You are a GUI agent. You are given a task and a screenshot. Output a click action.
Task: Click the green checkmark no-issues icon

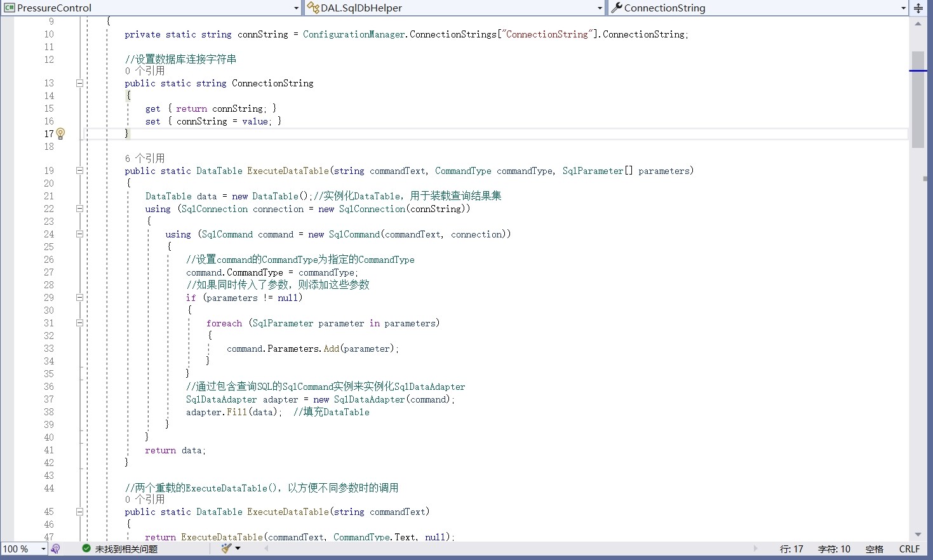click(x=86, y=549)
